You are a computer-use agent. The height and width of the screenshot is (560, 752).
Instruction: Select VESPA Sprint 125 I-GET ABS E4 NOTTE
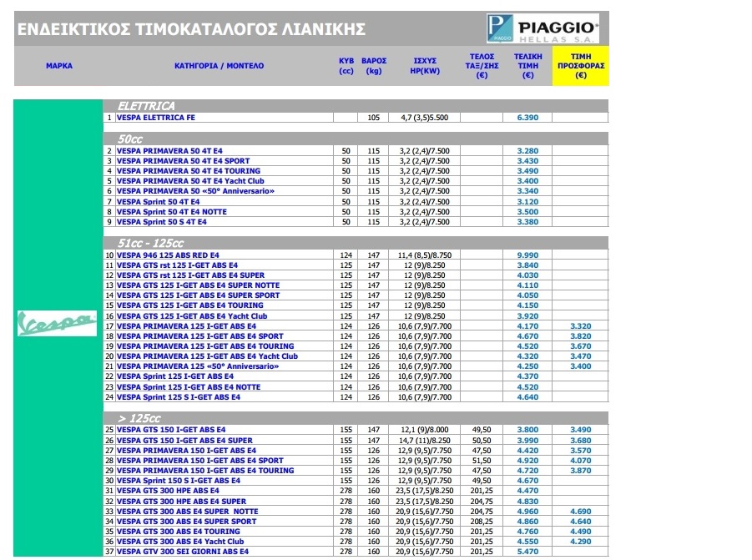coord(189,387)
